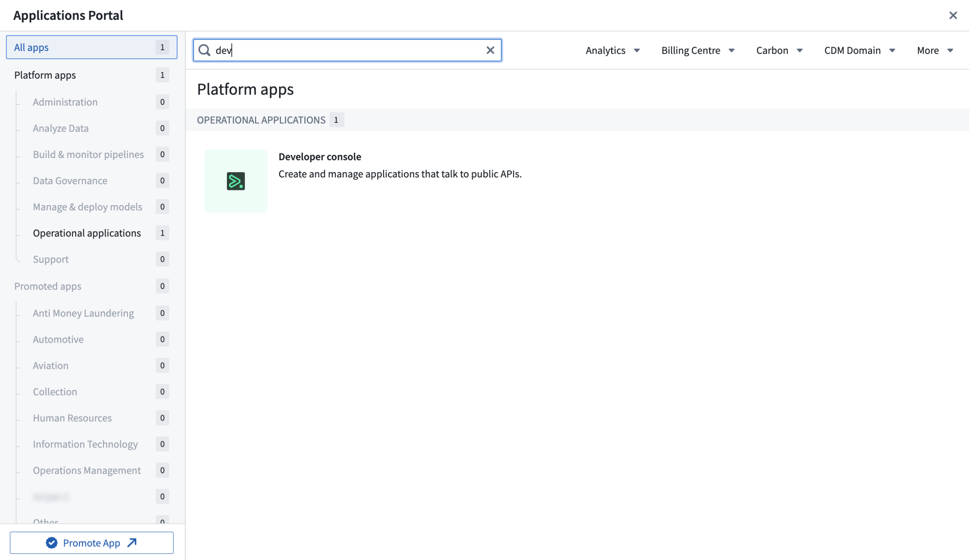The width and height of the screenshot is (969, 560).
Task: Click the search magnifier icon
Action: click(x=204, y=50)
